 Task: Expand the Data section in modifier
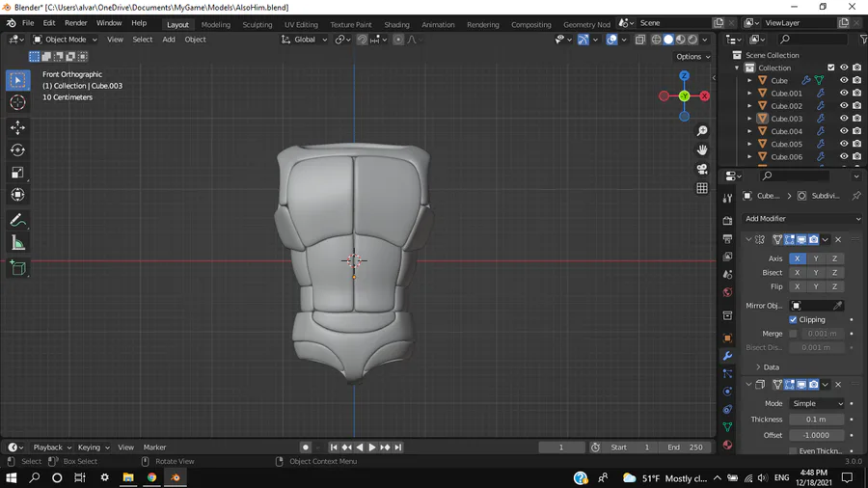point(771,367)
